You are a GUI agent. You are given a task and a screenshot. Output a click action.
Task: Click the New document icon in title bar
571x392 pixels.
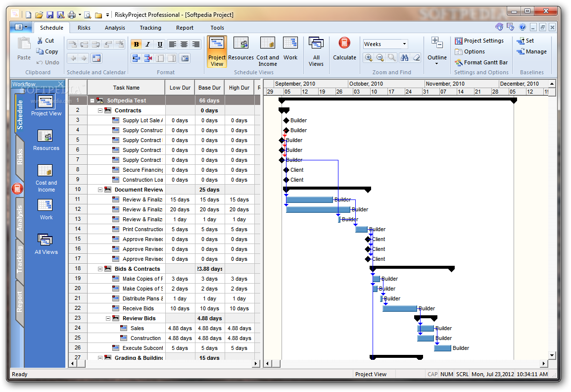pos(28,14)
